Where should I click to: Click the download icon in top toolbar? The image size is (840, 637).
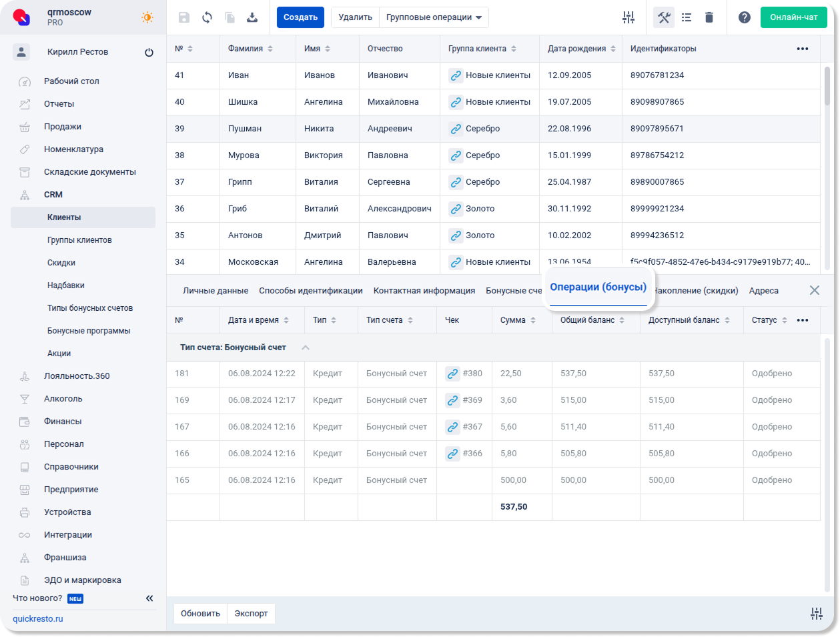tap(252, 17)
